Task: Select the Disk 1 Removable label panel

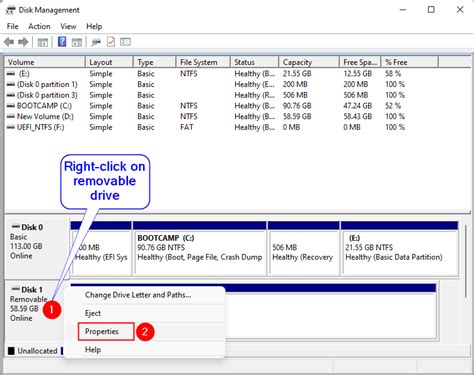Action: tap(33, 311)
